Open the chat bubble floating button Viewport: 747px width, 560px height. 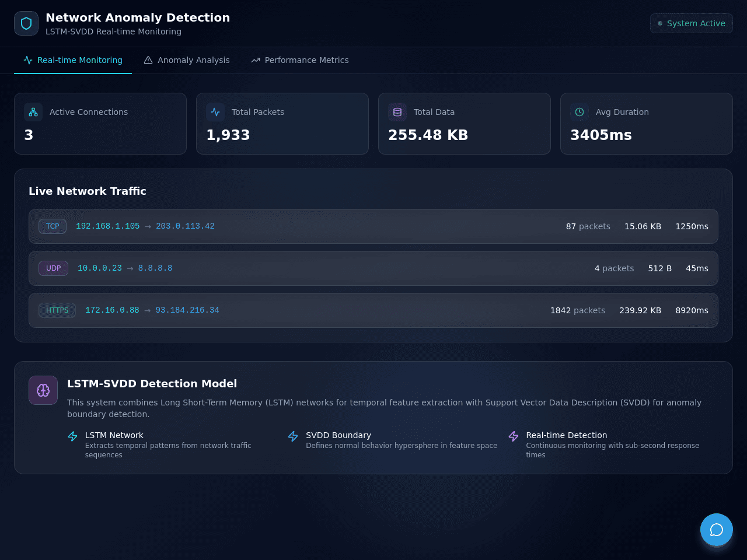[717, 530]
